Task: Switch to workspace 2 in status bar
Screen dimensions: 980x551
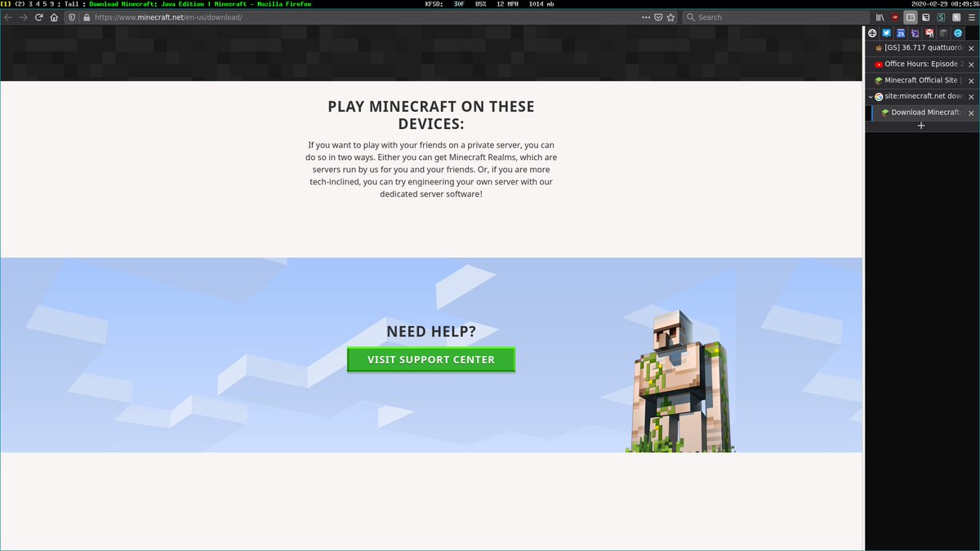Action: pos(19,4)
